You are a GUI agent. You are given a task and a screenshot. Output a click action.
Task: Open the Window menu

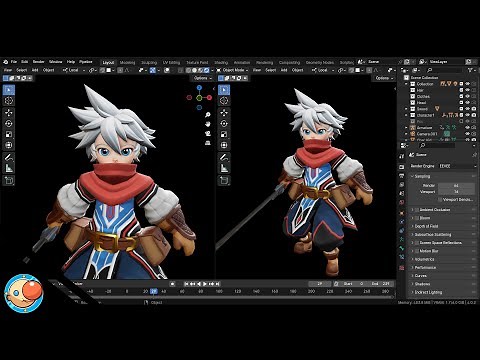coord(56,62)
